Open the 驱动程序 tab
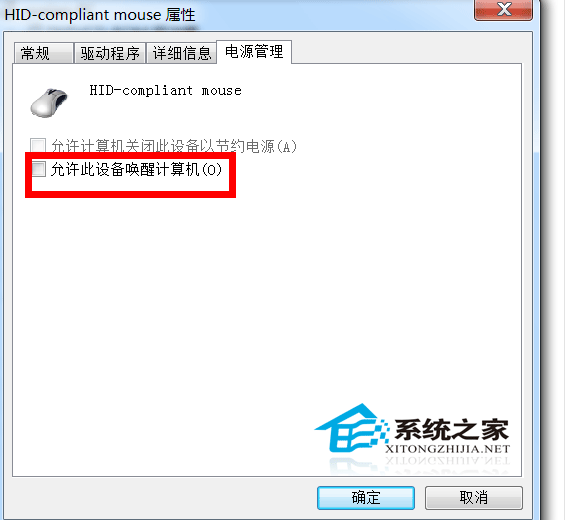The width and height of the screenshot is (565, 520). click(110, 53)
